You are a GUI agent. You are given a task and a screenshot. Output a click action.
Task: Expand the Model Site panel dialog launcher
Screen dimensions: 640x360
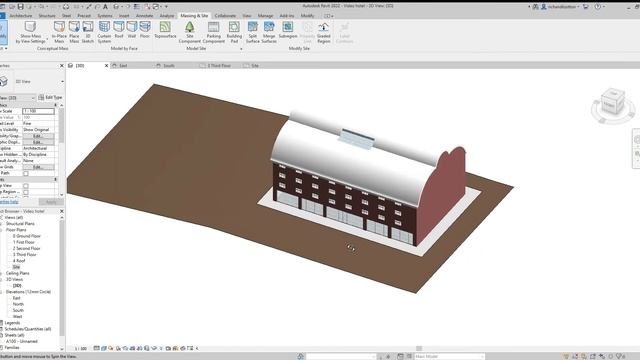241,49
